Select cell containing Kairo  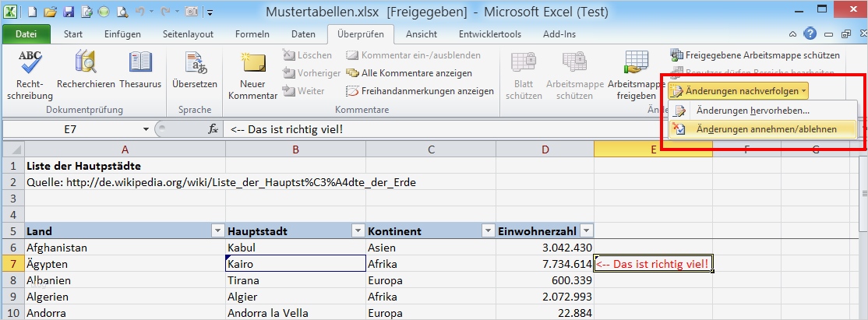click(x=295, y=264)
